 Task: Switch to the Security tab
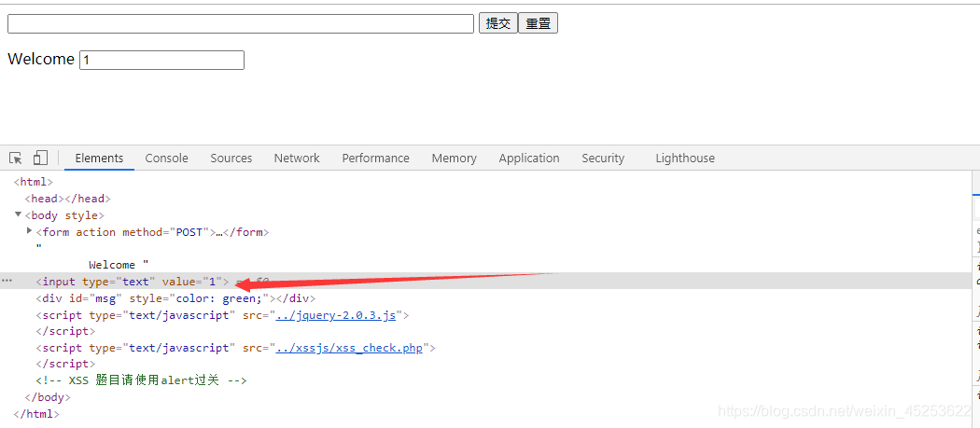coord(603,159)
